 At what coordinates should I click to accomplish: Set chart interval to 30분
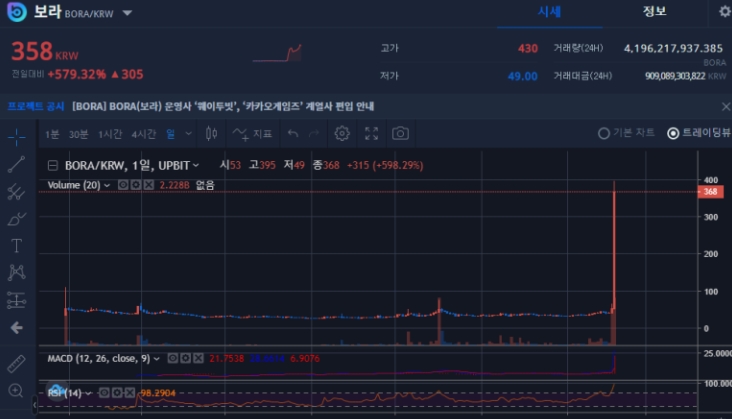pyautogui.click(x=78, y=134)
